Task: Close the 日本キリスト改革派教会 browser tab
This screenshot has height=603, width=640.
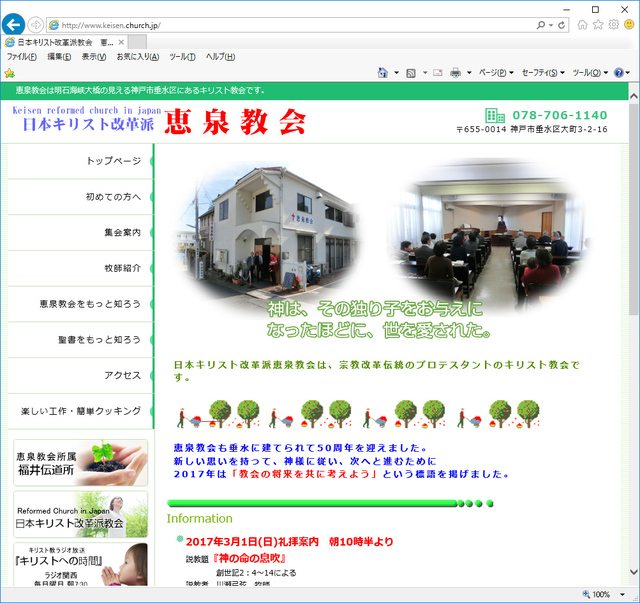Action: 121,43
